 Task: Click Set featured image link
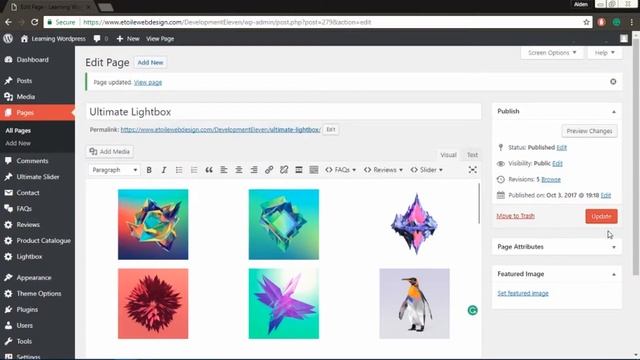click(523, 293)
